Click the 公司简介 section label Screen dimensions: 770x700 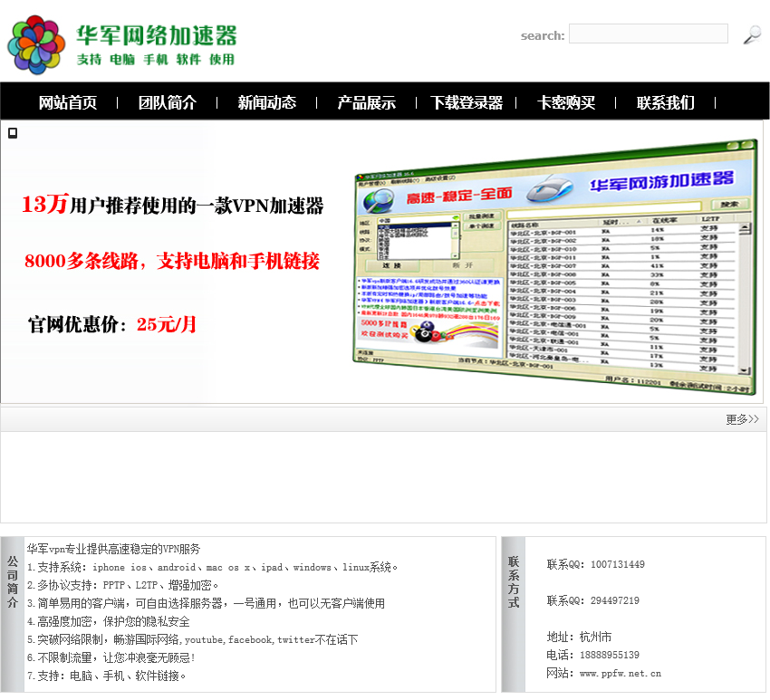pos(13,581)
